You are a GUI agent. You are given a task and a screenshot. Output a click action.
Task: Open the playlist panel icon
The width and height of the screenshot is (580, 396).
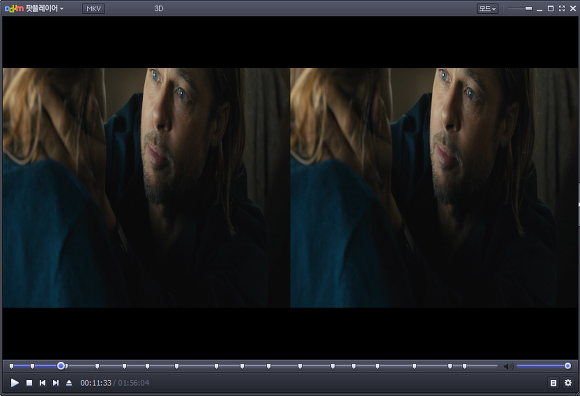(553, 383)
